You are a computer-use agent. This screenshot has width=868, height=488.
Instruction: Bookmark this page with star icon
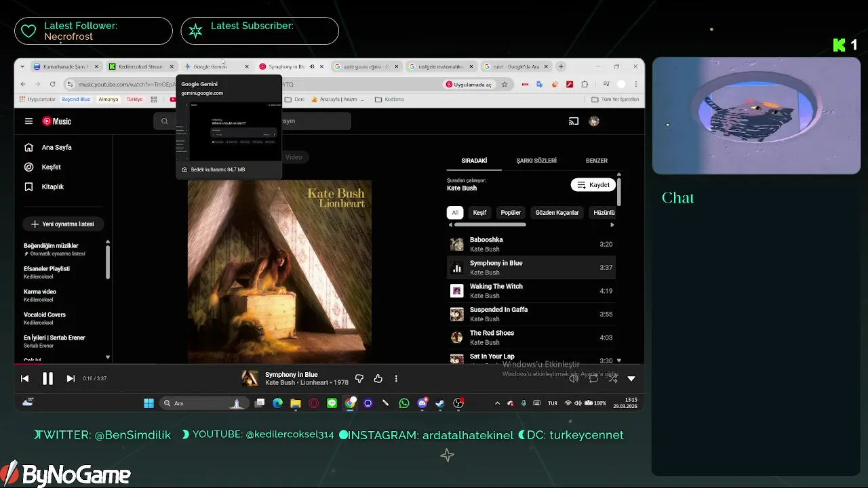click(505, 84)
